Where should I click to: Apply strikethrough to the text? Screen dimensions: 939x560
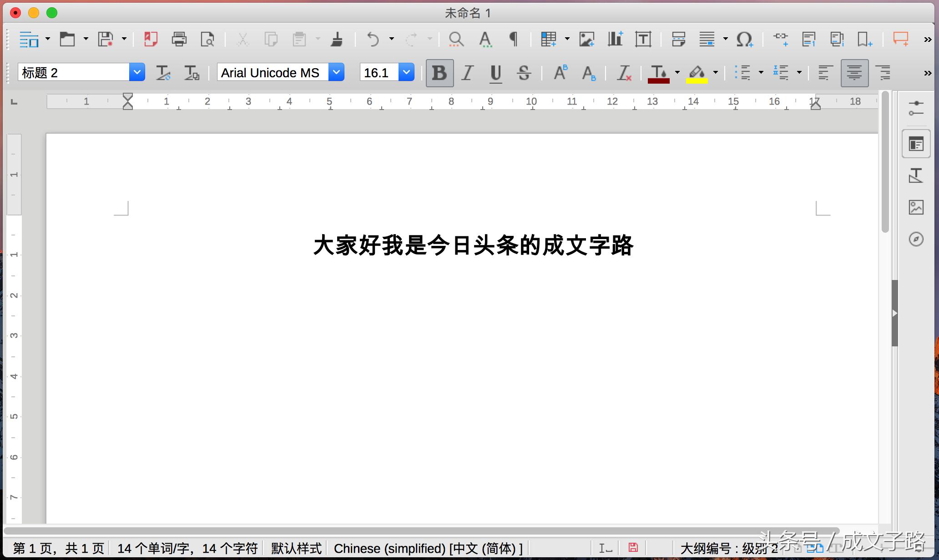tap(524, 72)
